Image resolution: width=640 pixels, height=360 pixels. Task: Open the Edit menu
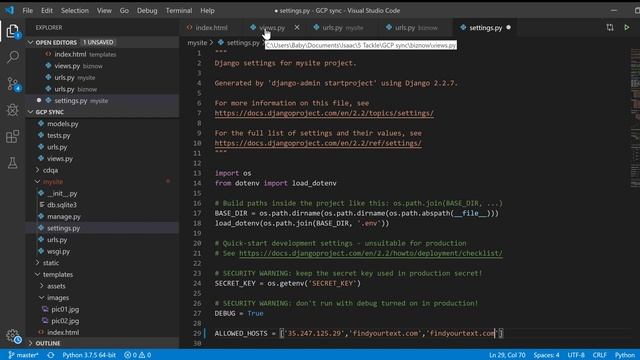click(47, 11)
